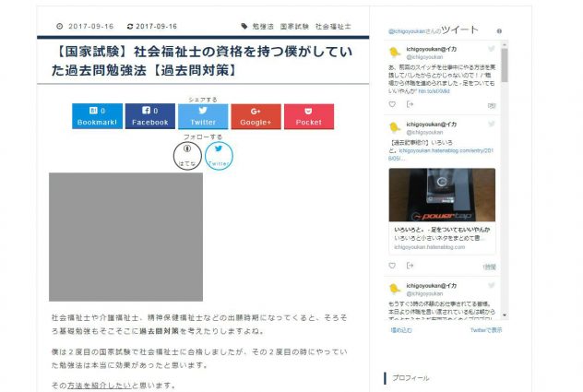The width and height of the screenshot is (583, 392).
Task: Open the ichigoyoukan.hatenablog.com/entry link in the second tweet
Action: 441,154
